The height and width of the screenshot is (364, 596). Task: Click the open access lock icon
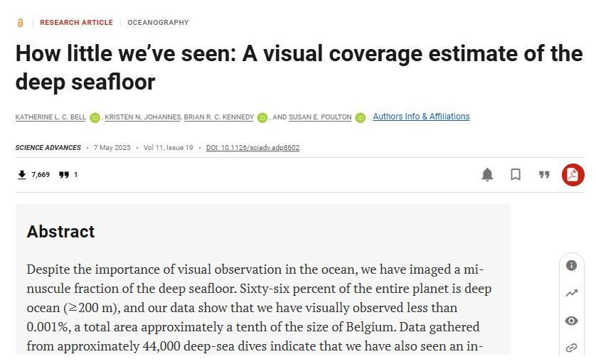(x=20, y=23)
